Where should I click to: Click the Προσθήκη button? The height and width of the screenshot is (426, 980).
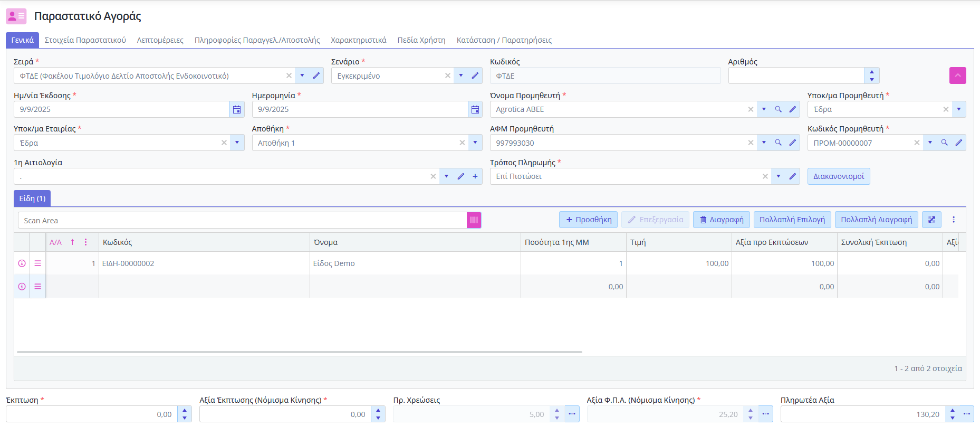tap(588, 220)
